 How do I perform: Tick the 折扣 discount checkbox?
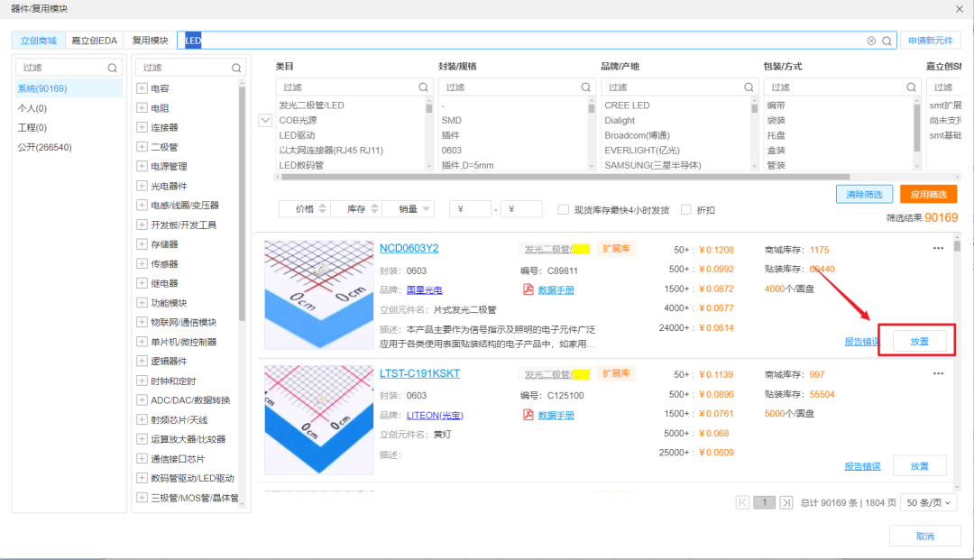coord(686,209)
